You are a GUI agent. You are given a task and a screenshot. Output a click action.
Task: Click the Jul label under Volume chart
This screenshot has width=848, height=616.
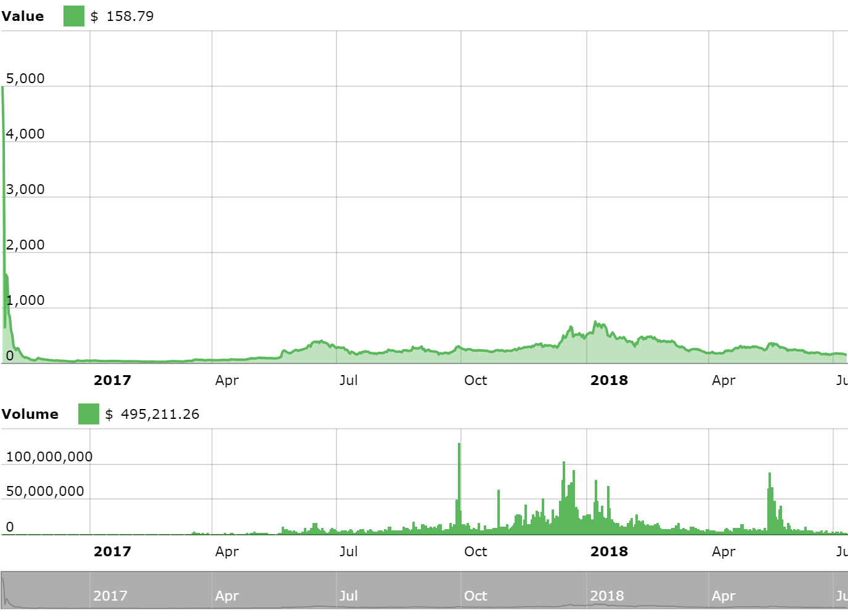[348, 551]
